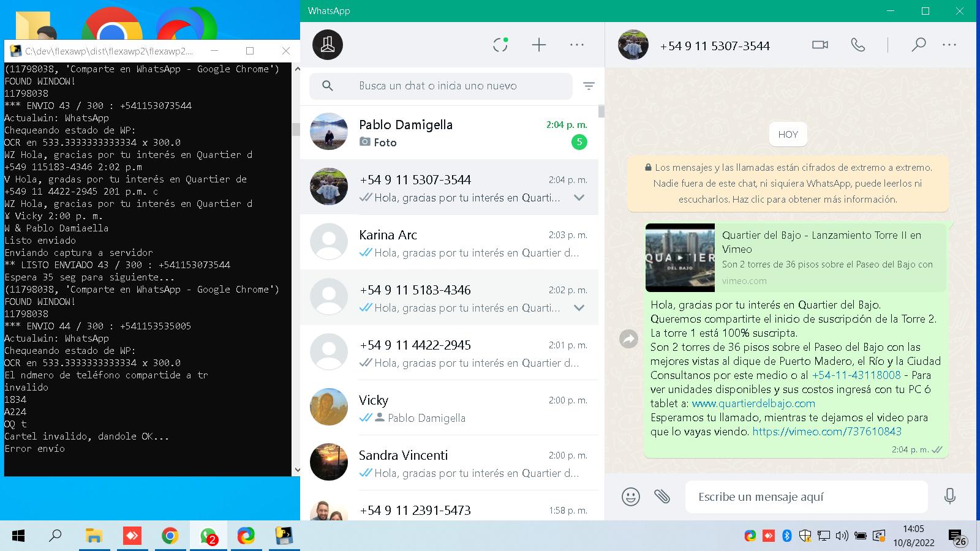Open File Explorer from taskbar
This screenshot has height=551, width=980.
click(x=94, y=536)
